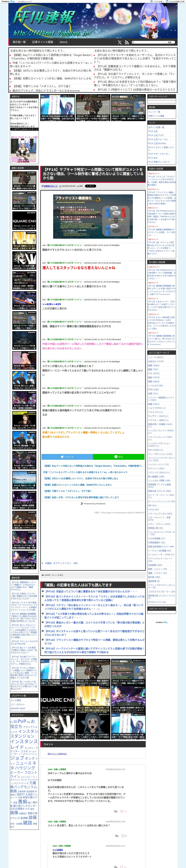The width and height of the screenshot is (186, 868).
Task: Open the 1341コメント THE PRIMALS thumbnail at top
Action: 57,108
